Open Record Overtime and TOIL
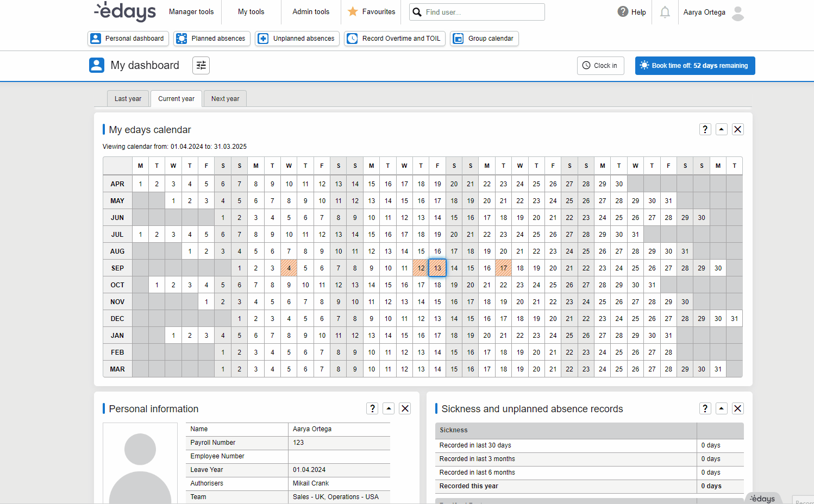 (x=395, y=39)
